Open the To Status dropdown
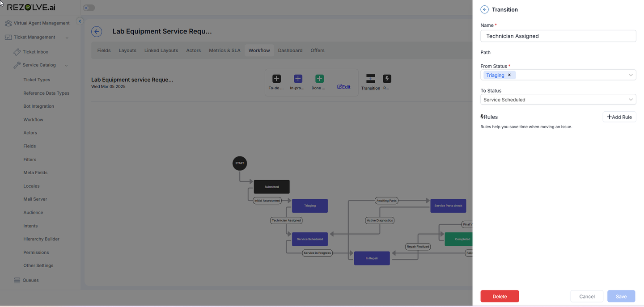 (558, 100)
